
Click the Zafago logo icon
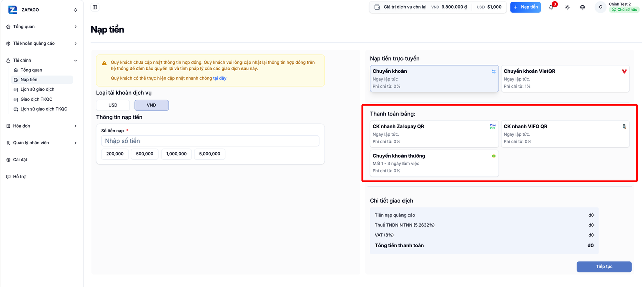click(13, 10)
